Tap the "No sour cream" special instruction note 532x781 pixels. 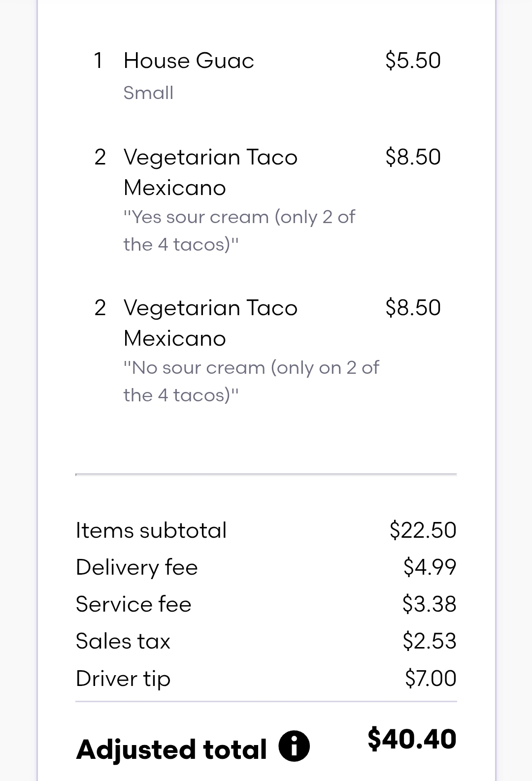pyautogui.click(x=251, y=381)
